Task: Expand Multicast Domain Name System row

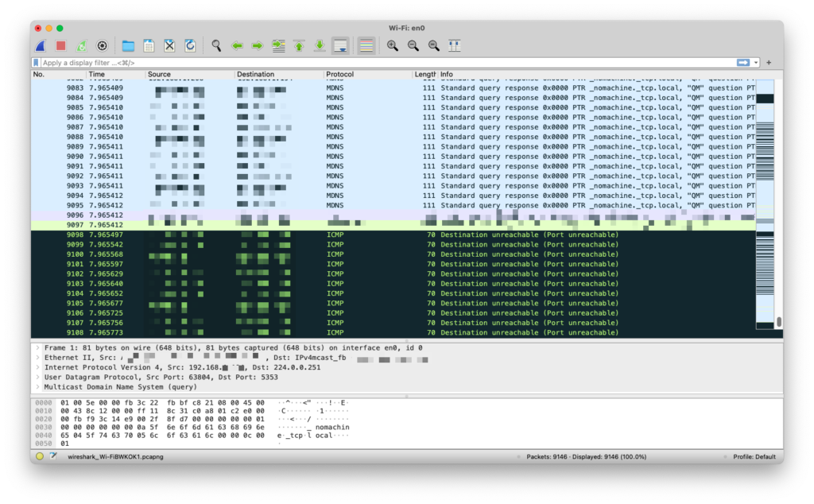Action: pyautogui.click(x=37, y=387)
